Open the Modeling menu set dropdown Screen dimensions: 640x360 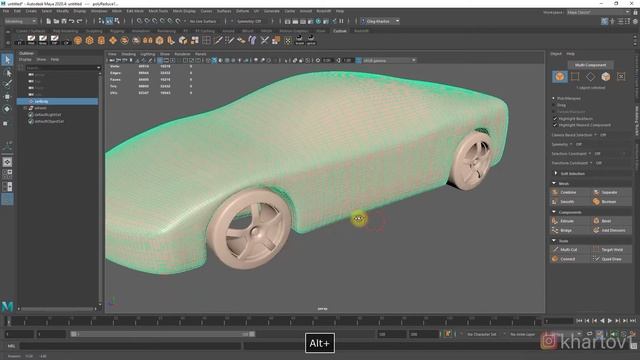(x=20, y=21)
